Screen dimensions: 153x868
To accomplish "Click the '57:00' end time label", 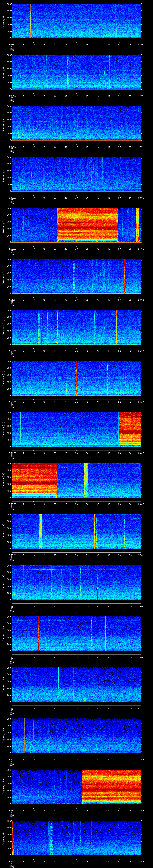I will coord(141,555).
